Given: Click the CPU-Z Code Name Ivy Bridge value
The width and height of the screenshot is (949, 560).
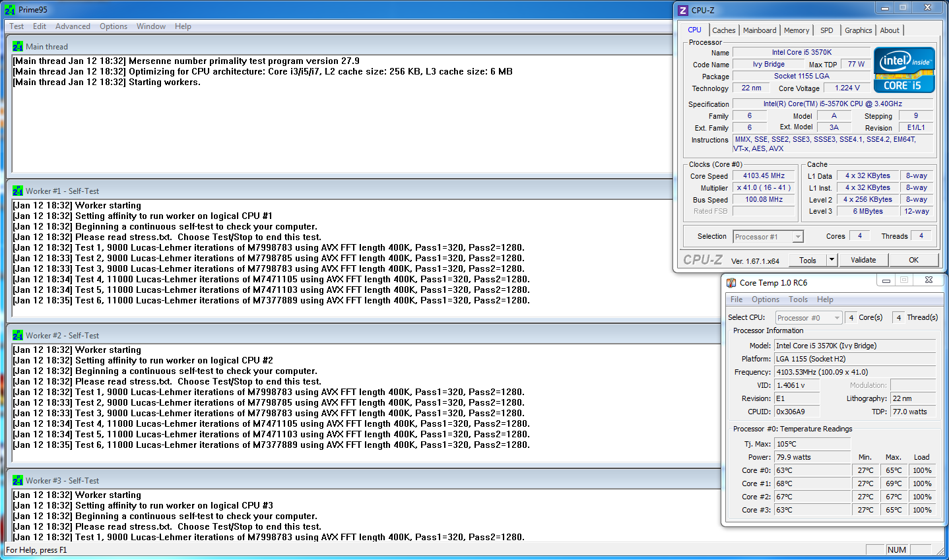Looking at the screenshot, I should pos(769,65).
